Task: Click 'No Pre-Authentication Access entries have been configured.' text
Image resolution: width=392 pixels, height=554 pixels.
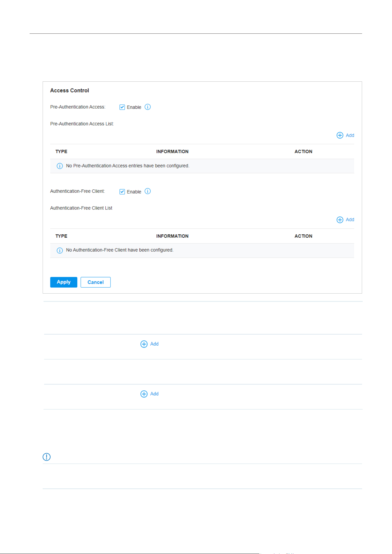Action: pos(128,166)
